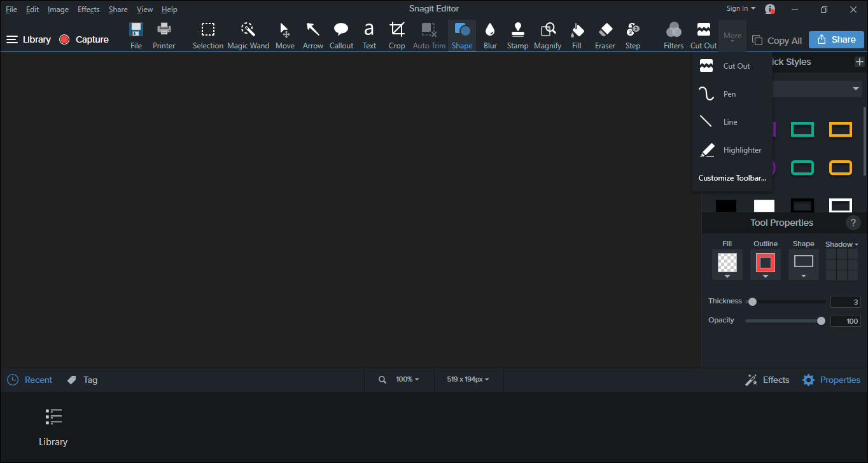Select the Magnify tool
Image resolution: width=868 pixels, height=463 pixels.
point(547,35)
